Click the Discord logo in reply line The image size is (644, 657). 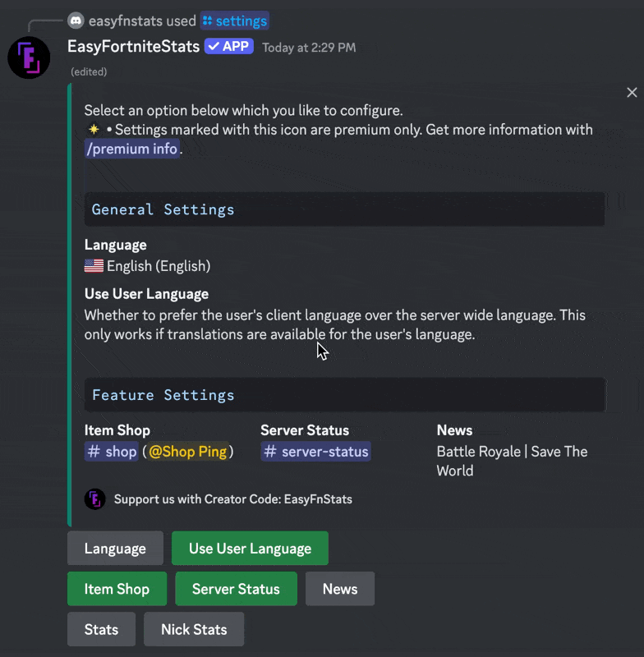76,21
